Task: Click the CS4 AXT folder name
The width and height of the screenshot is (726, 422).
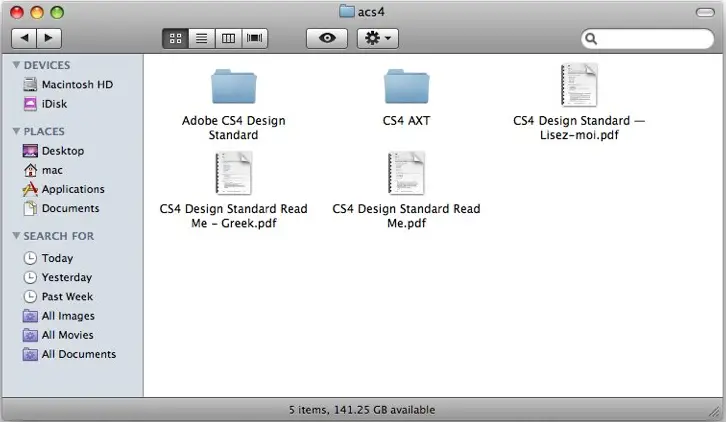Action: pos(407,121)
